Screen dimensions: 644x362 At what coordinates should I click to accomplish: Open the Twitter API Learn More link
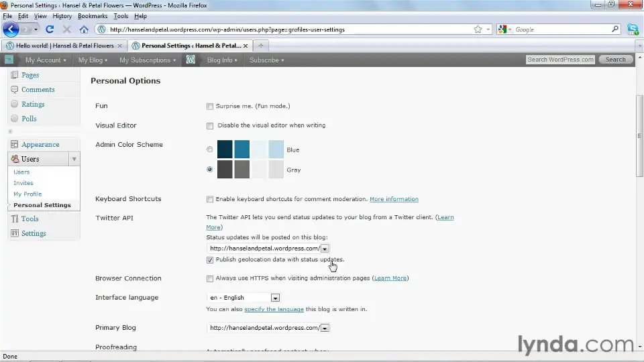[x=445, y=217]
